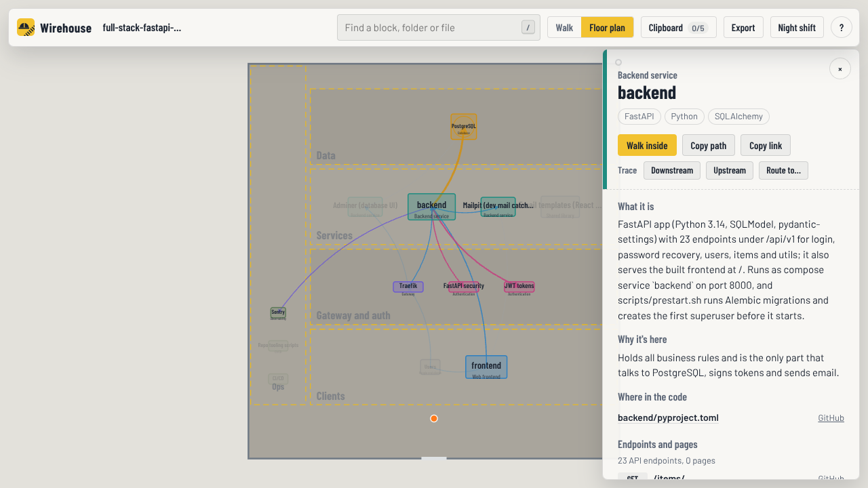Open the backend/pyproject.toml file link
868x488 pixels.
668,418
